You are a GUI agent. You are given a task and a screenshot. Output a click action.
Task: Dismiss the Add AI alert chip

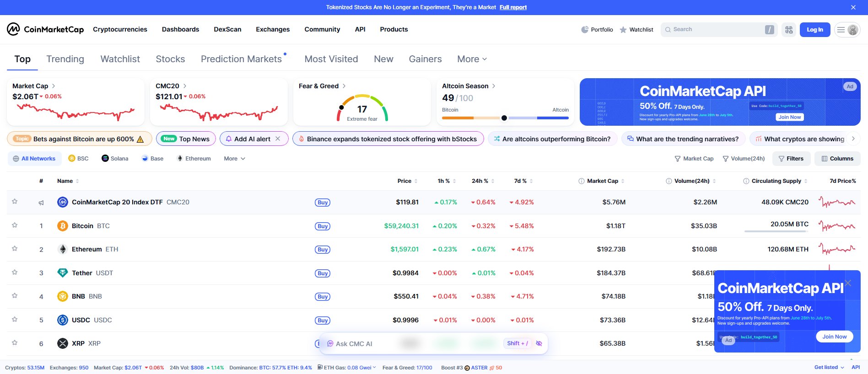[278, 139]
